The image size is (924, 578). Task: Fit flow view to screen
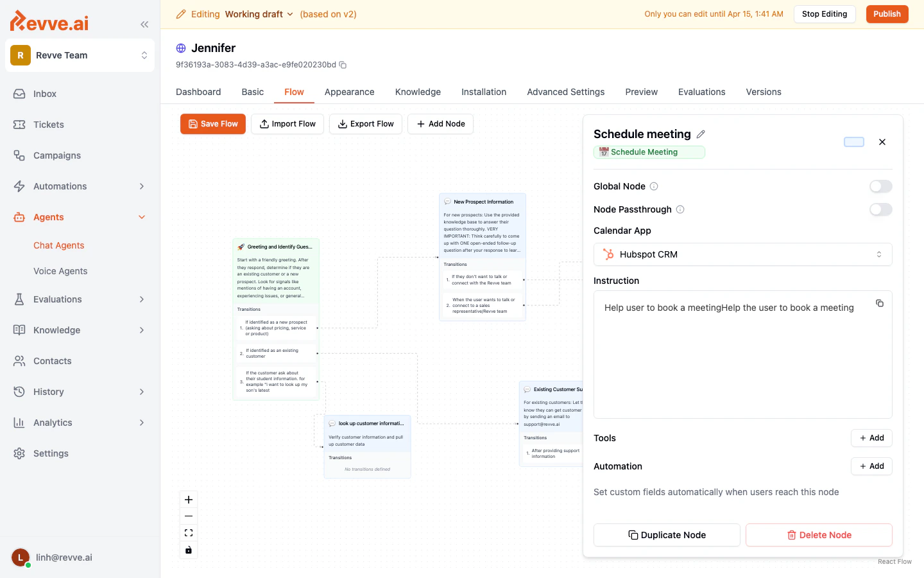[x=189, y=533]
